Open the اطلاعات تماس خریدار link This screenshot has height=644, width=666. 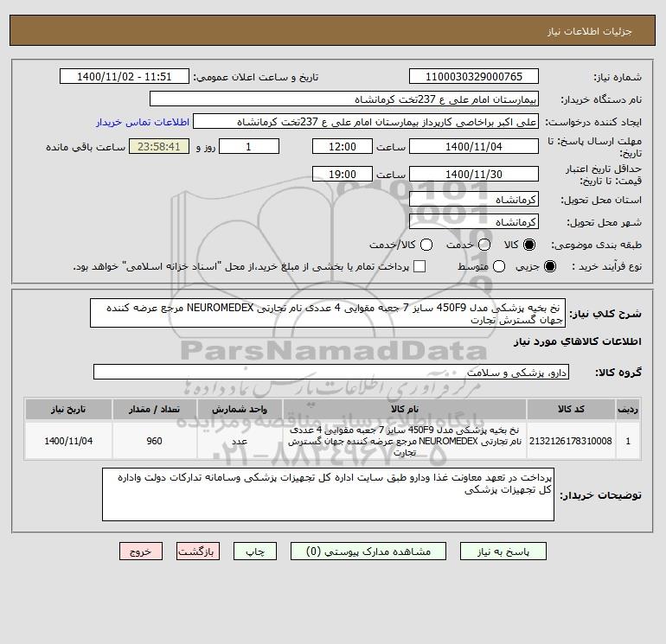(x=143, y=122)
